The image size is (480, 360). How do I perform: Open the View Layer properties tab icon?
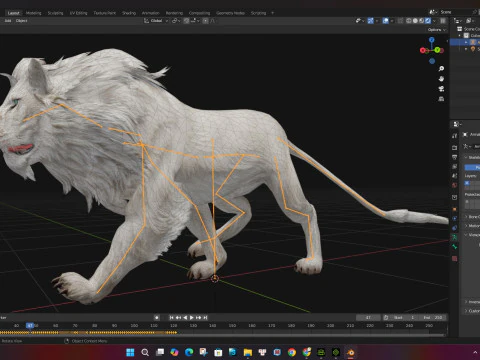point(455,166)
